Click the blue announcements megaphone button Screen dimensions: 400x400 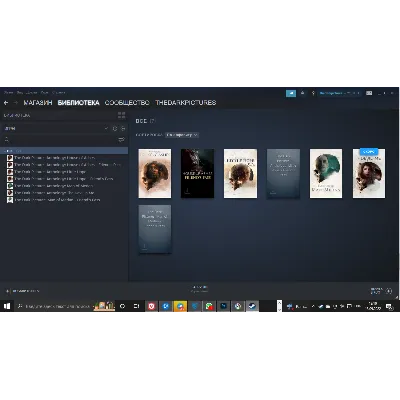(x=291, y=93)
